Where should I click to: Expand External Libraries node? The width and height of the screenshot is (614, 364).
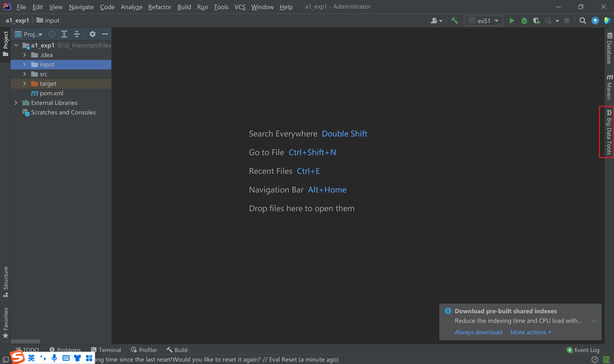16,103
